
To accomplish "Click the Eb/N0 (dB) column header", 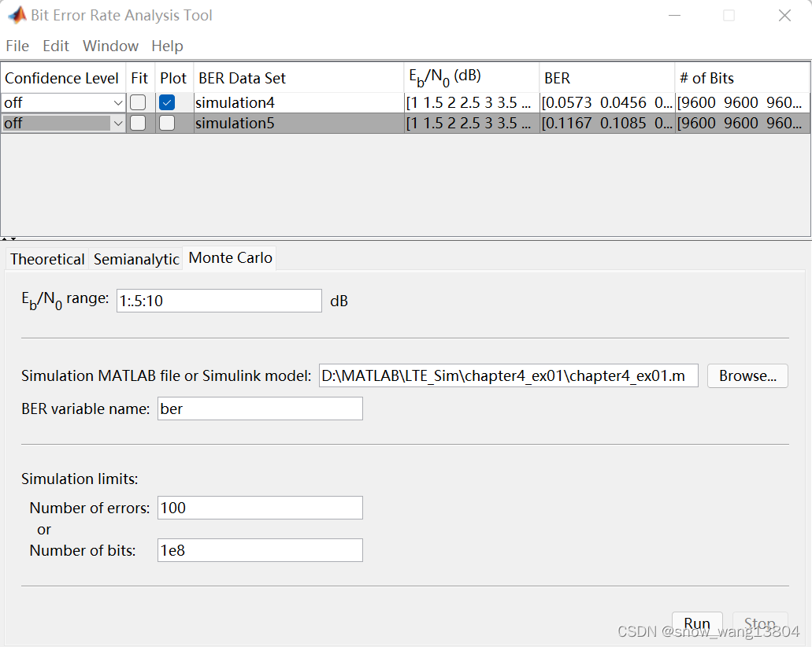I will (471, 78).
